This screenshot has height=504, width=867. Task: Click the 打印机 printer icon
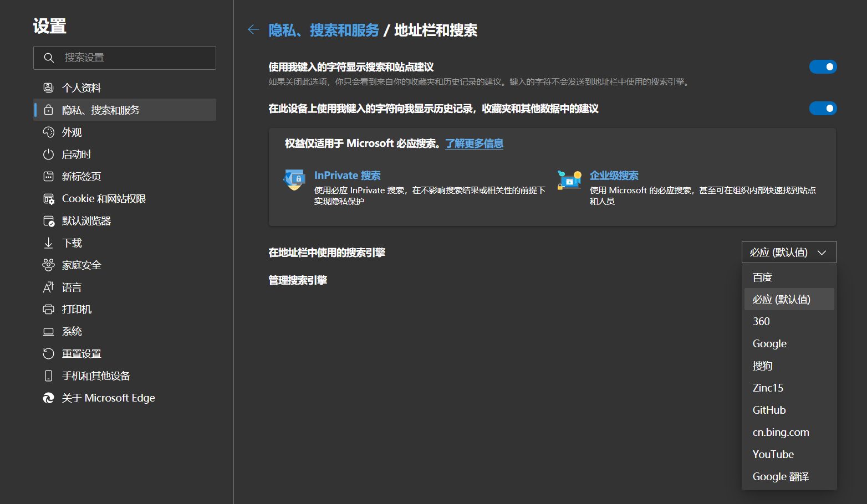49,309
